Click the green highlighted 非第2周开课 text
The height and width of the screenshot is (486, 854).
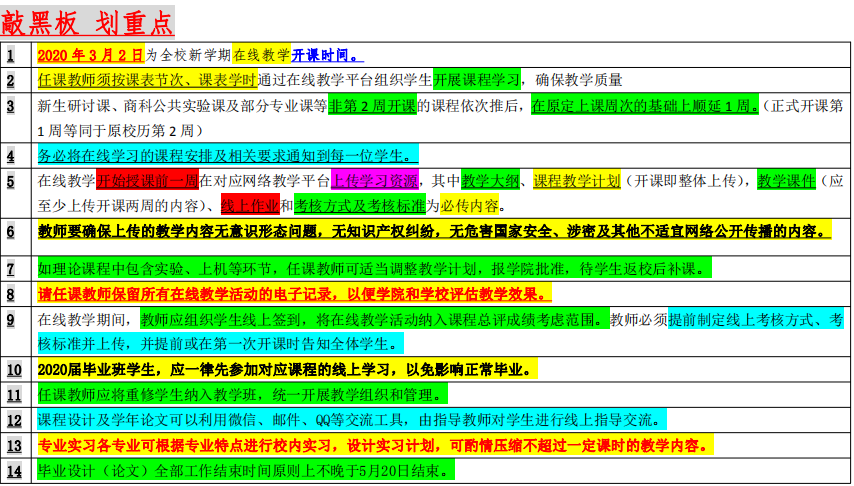pos(372,106)
